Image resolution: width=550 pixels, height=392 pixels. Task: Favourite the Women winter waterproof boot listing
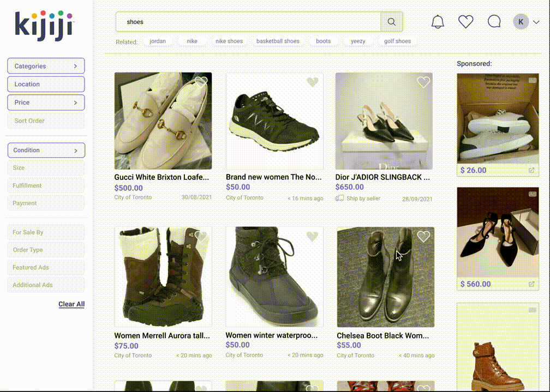pos(312,236)
